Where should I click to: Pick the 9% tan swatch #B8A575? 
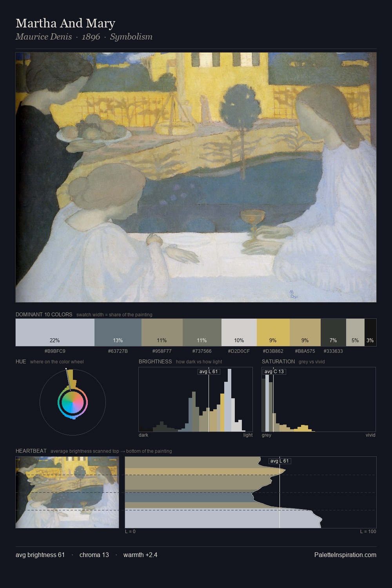(305, 332)
